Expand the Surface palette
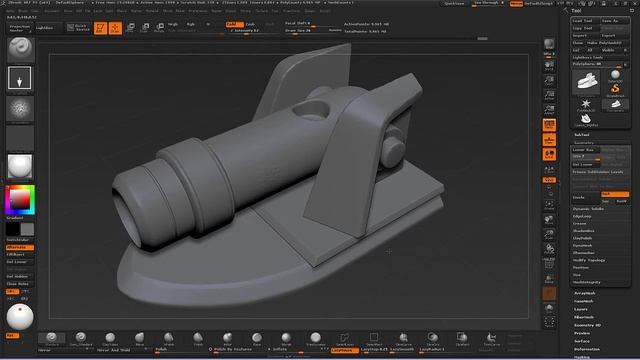Screen dimensions: 640x360 pos(582,341)
